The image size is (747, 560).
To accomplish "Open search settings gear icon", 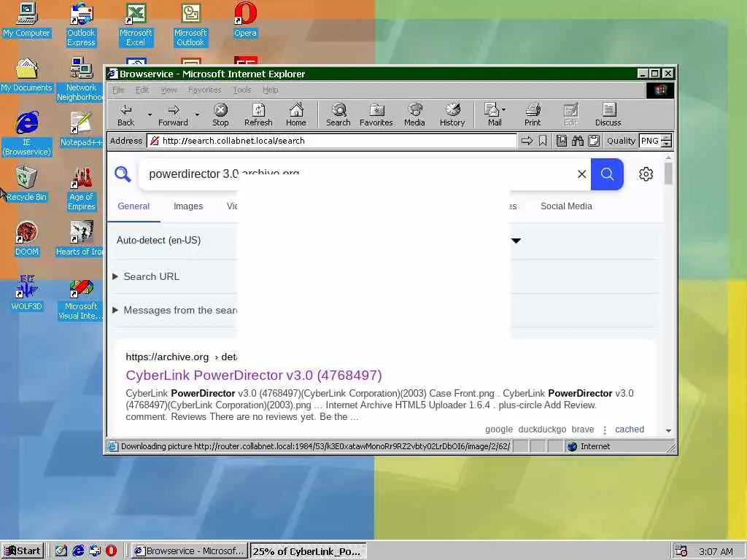I will tap(646, 174).
